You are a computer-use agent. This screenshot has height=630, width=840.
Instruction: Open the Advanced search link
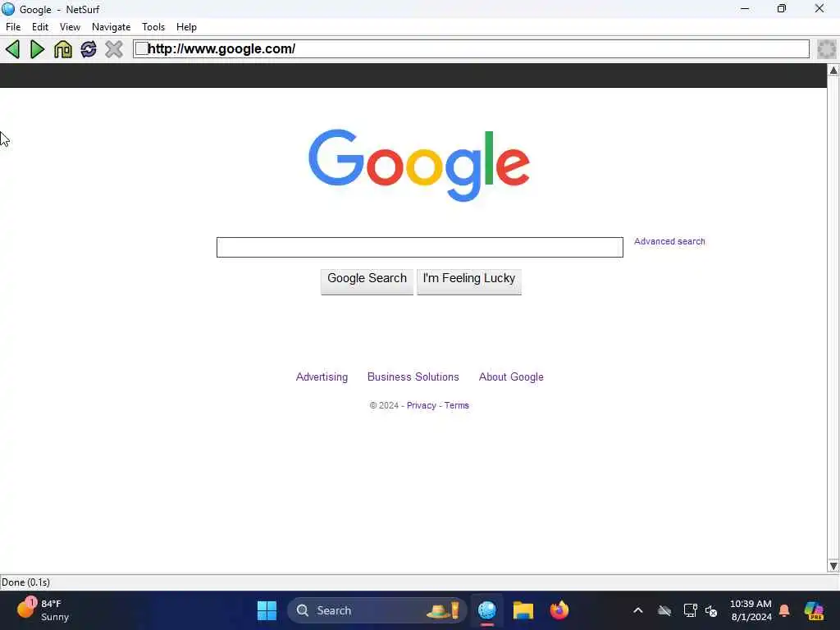coord(669,241)
